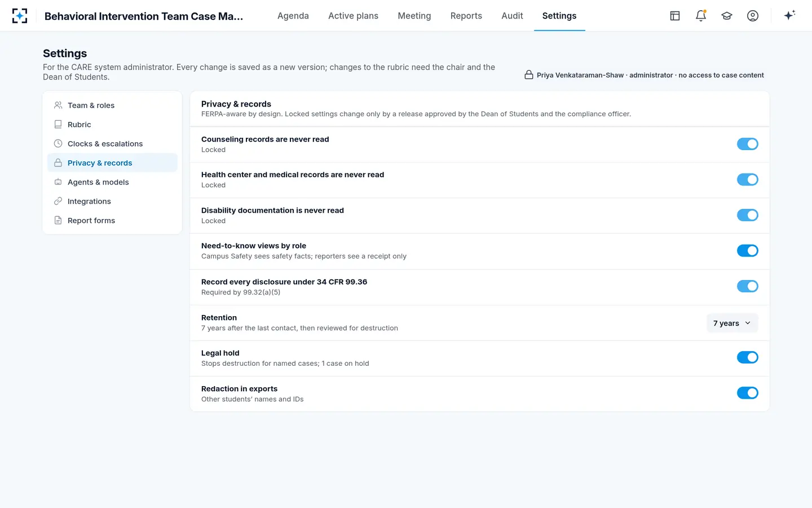This screenshot has height=508, width=812.
Task: Click the Redaction in exports title
Action: [240, 389]
